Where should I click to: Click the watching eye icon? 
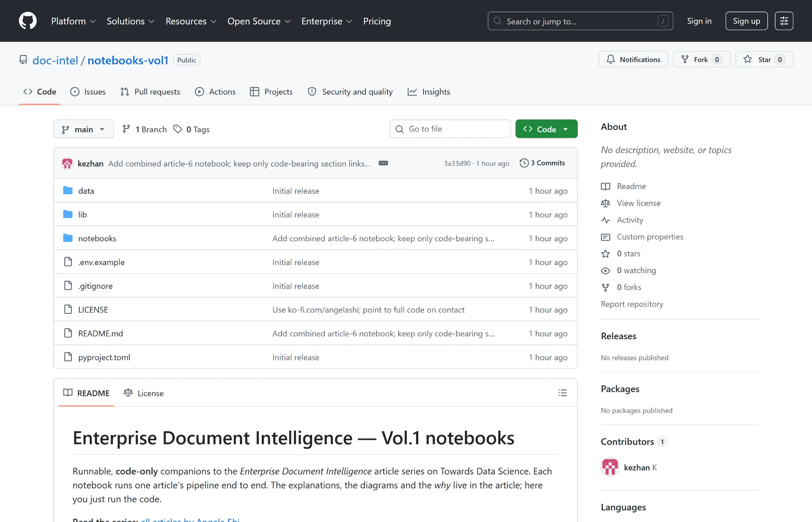point(606,271)
